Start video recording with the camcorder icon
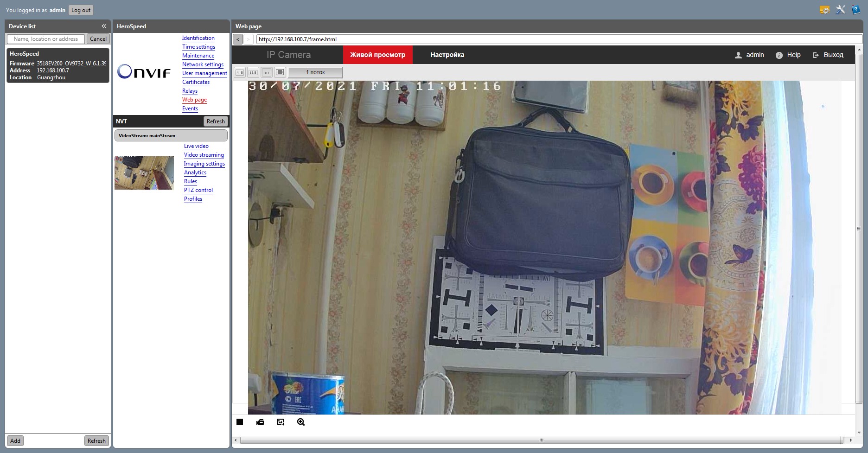 [260, 422]
